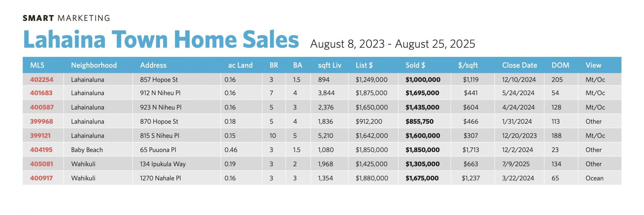
Task: Click the $1,850,000 sold price in bold
Action: [422, 150]
